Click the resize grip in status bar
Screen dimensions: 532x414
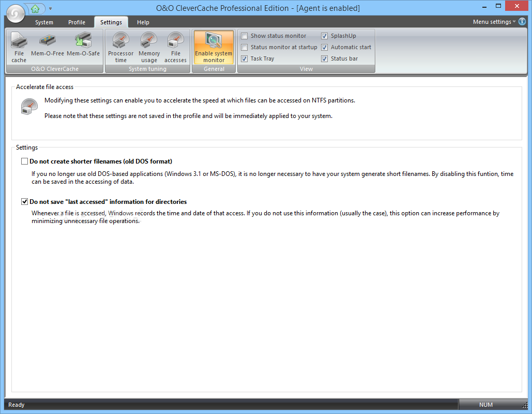tap(525, 405)
